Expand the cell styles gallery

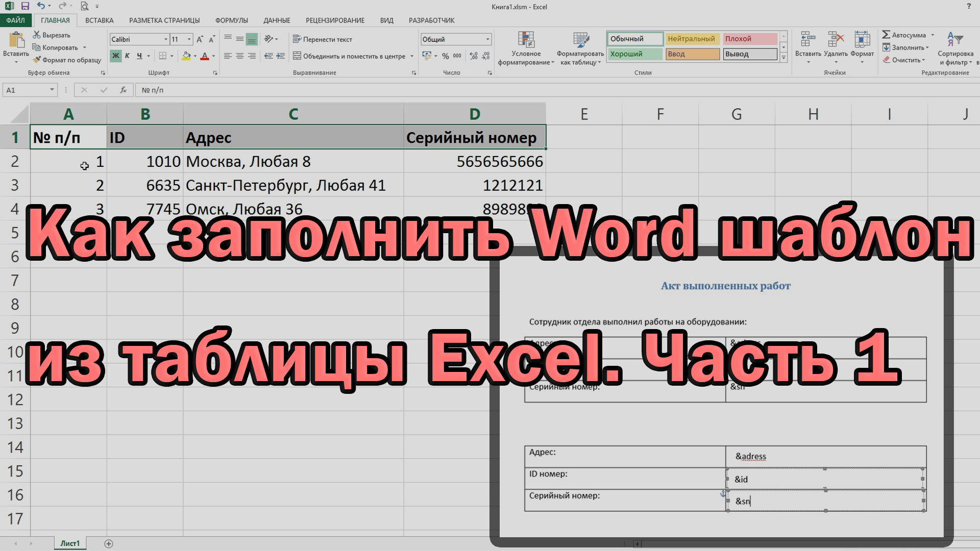(x=783, y=58)
